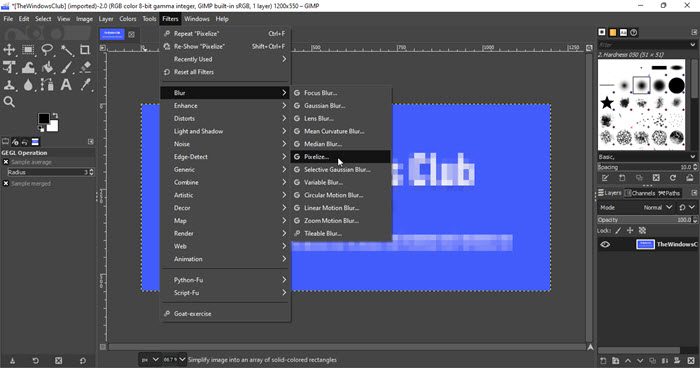Click the refresh brushes icon
Screen dimensions: 700x369
click(673, 178)
